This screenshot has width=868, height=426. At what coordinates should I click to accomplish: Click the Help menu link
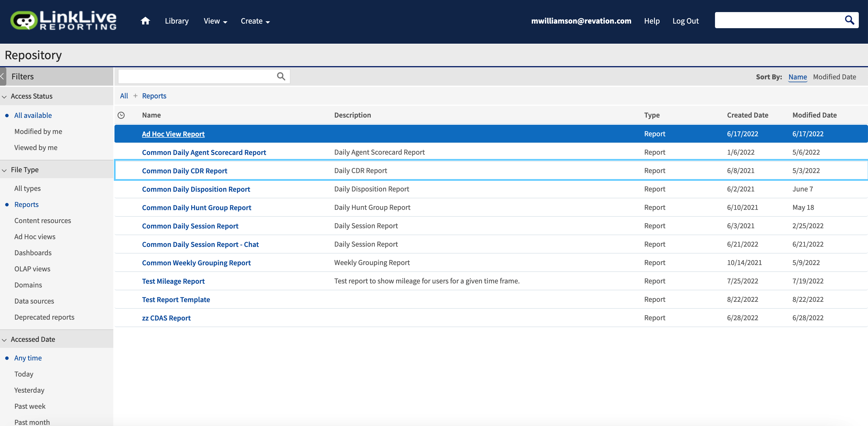click(651, 21)
